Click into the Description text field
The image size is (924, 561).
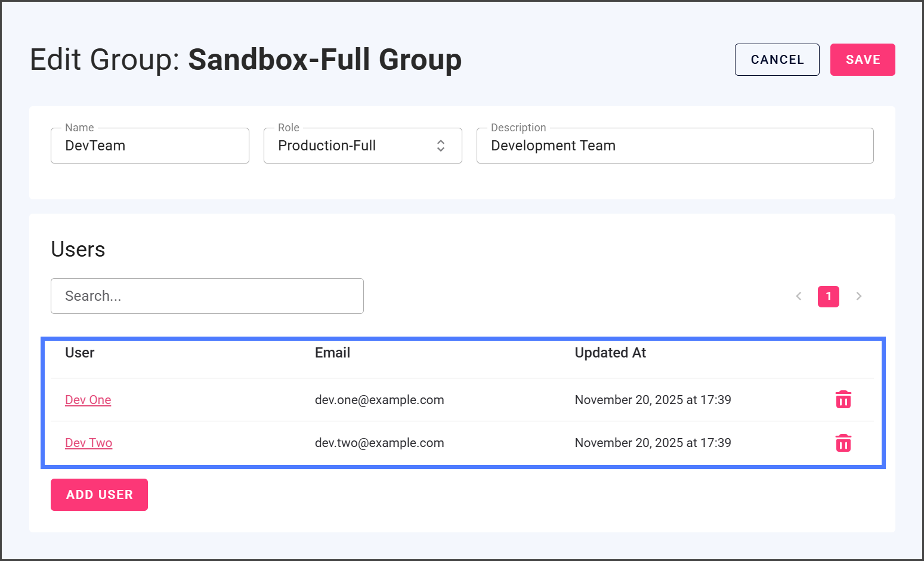(675, 146)
